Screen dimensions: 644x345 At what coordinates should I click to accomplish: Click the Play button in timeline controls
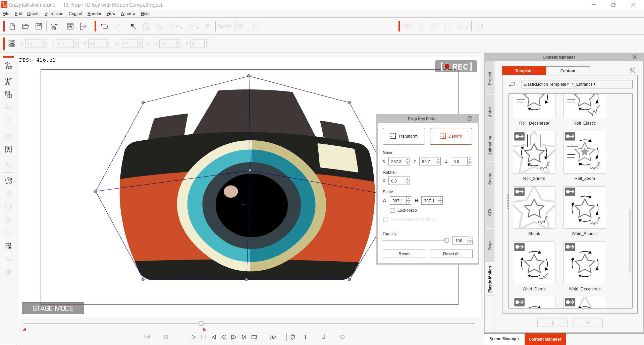(x=193, y=337)
